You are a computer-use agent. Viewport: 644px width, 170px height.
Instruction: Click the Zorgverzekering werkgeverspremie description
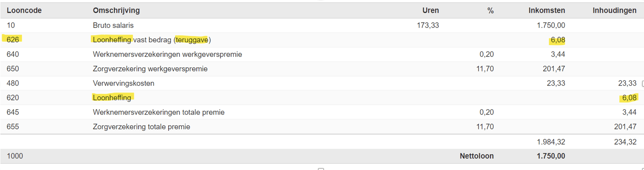[x=150, y=69]
